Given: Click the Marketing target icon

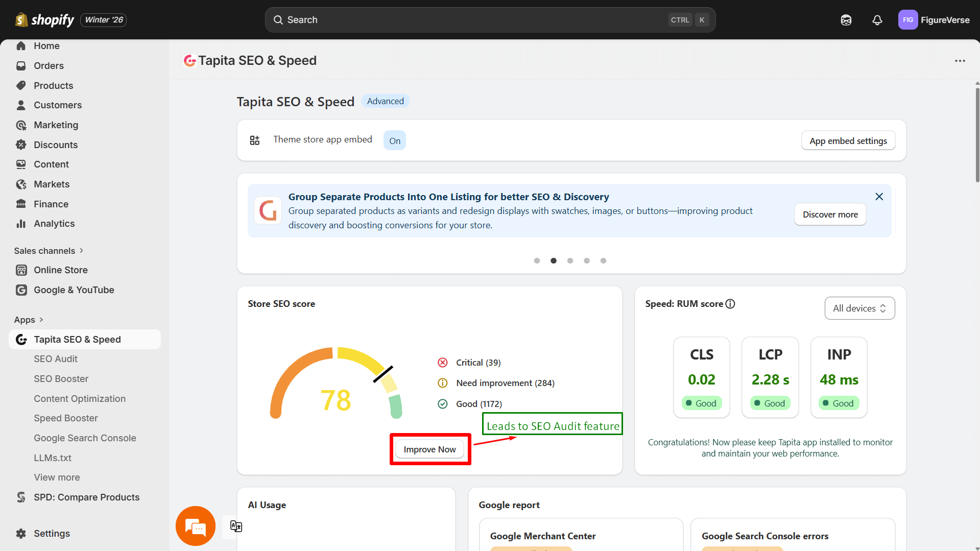Looking at the screenshot, I should pos(21,125).
